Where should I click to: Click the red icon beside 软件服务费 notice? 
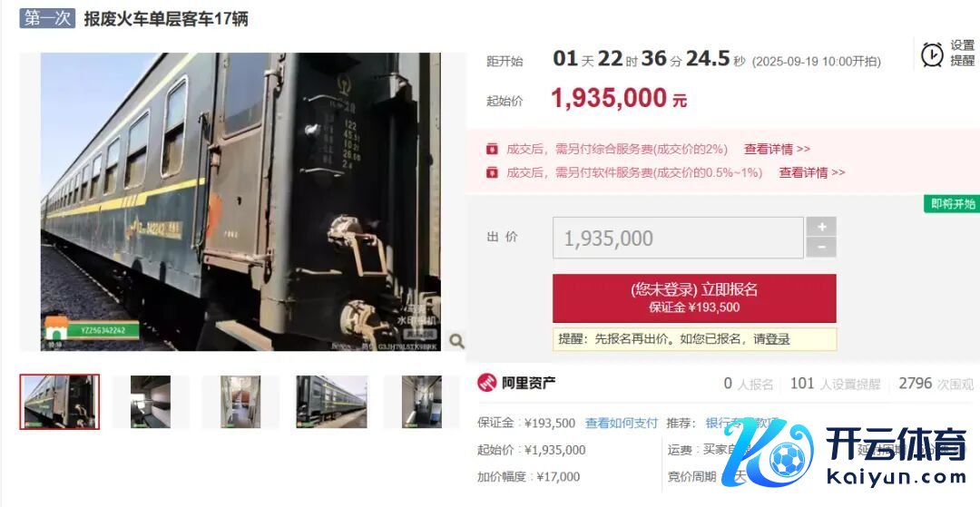point(493,172)
